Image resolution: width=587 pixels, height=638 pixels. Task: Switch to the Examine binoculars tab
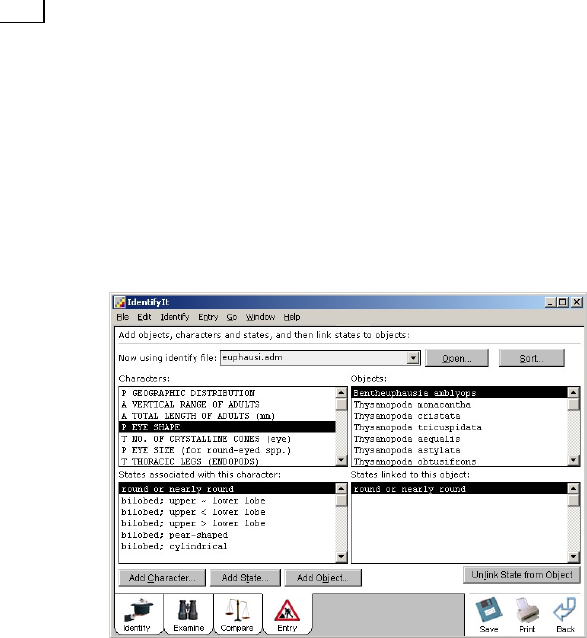(x=188, y=614)
